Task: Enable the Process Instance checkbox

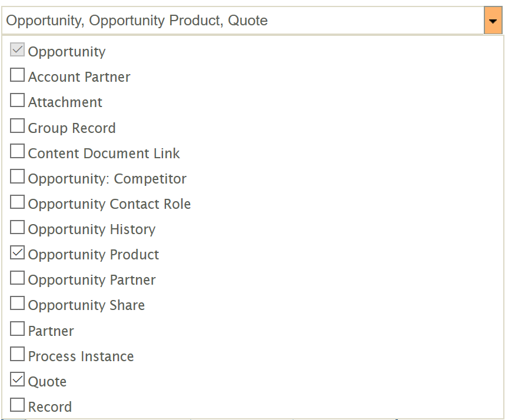Action: (x=18, y=355)
